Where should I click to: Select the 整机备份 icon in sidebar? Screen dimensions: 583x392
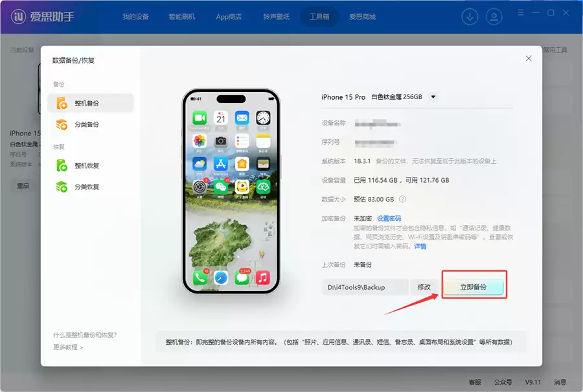coord(62,103)
